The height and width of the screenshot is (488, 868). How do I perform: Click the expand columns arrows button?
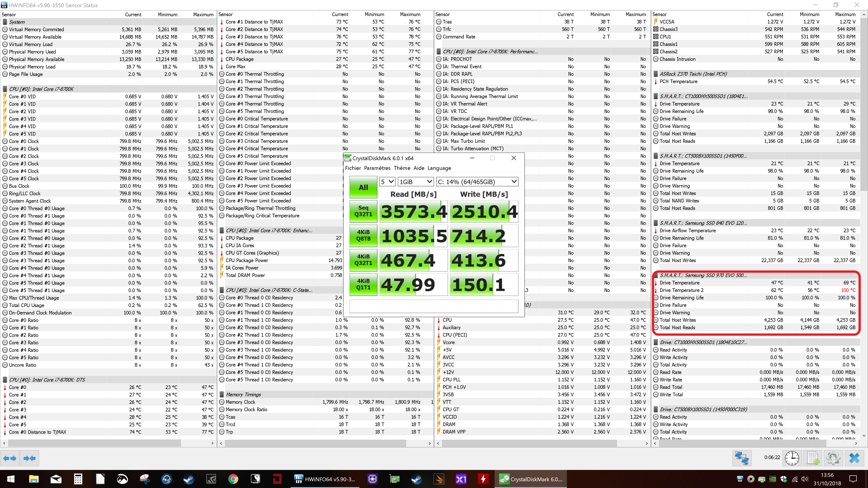point(10,458)
